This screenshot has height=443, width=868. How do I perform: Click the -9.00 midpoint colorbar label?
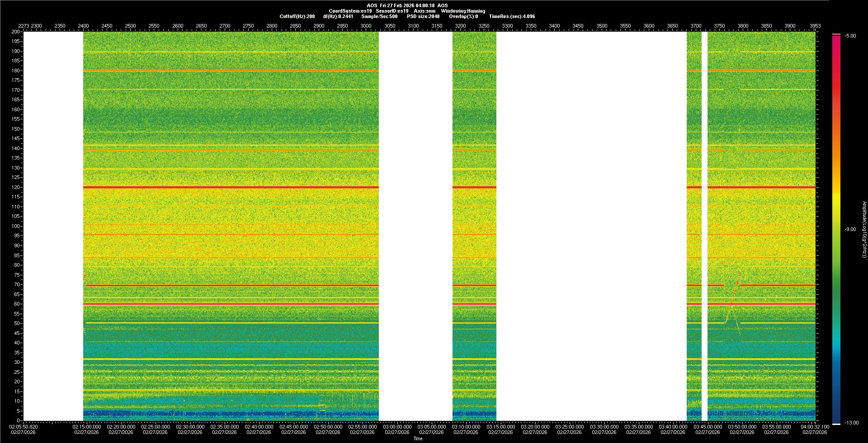[850, 229]
